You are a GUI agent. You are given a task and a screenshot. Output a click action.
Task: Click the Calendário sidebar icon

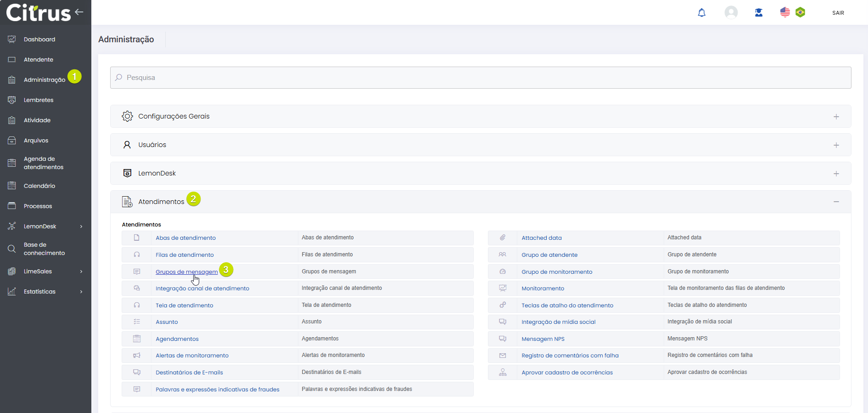click(x=12, y=186)
